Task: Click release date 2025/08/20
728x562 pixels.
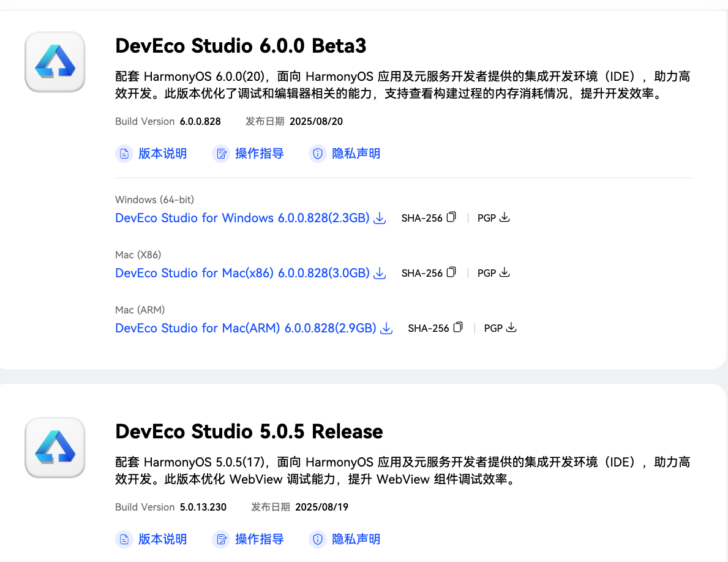Action: click(316, 122)
